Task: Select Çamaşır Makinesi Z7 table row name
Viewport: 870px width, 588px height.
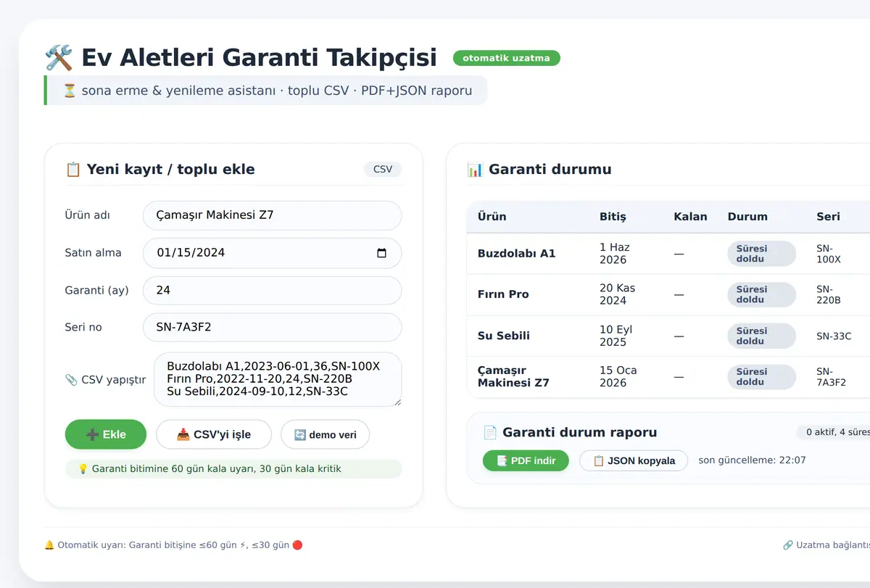Action: click(513, 376)
